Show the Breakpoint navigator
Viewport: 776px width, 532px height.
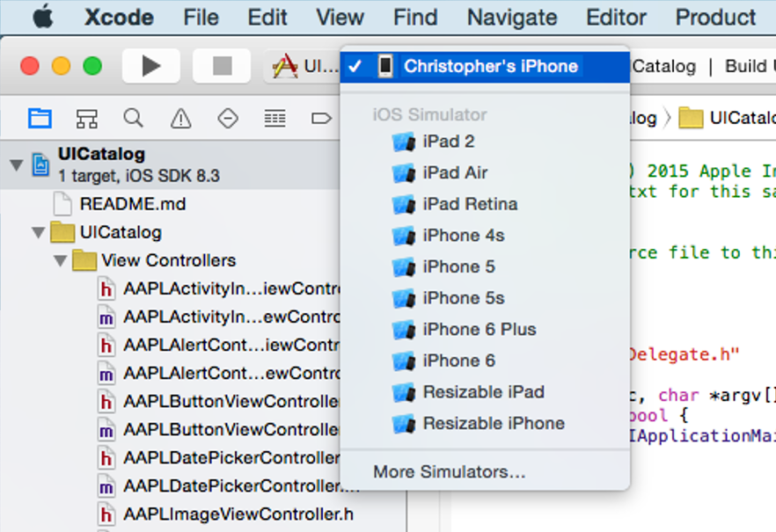321,119
